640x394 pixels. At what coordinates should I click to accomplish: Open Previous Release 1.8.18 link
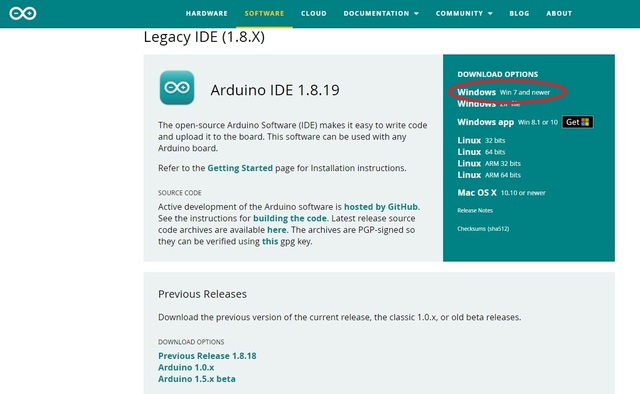tap(207, 356)
